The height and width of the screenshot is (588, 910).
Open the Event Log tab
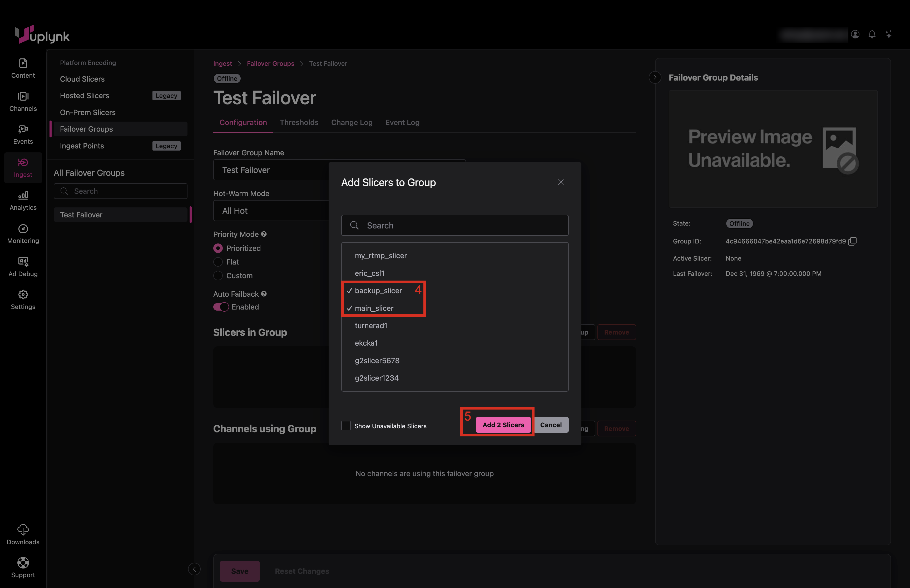[x=402, y=123]
